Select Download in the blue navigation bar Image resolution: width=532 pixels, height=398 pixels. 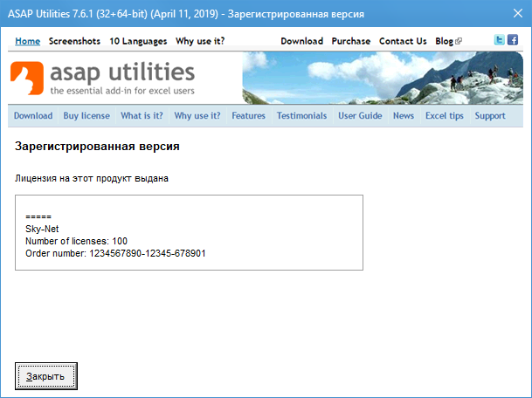[x=33, y=115]
